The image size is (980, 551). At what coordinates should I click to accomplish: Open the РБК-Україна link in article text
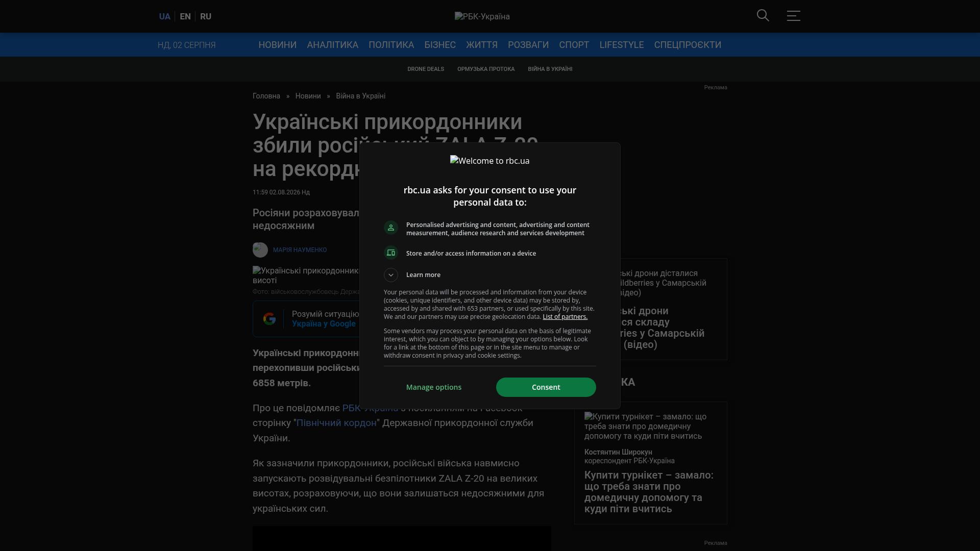click(370, 408)
